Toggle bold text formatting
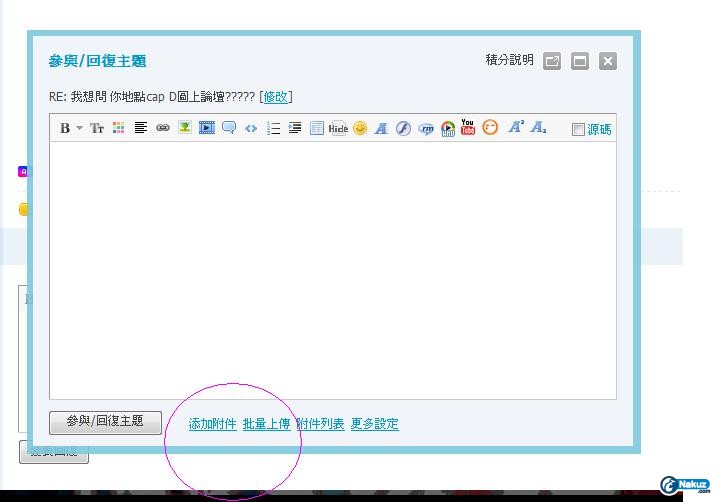 tap(65, 128)
